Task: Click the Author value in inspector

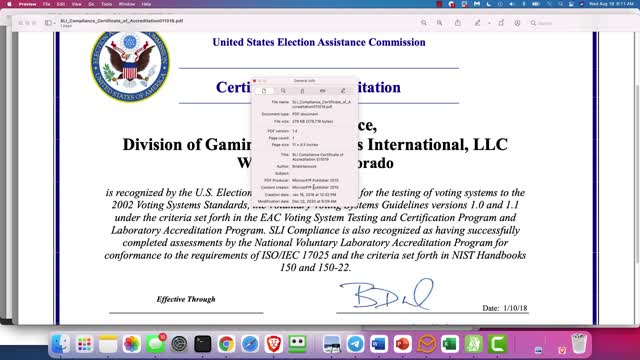Action: click(304, 167)
